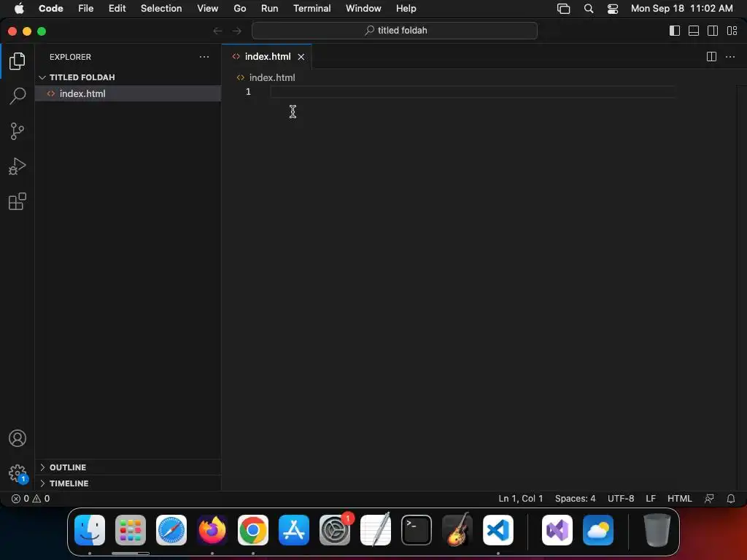
Task: Open the customize layout control
Action: 732,31
